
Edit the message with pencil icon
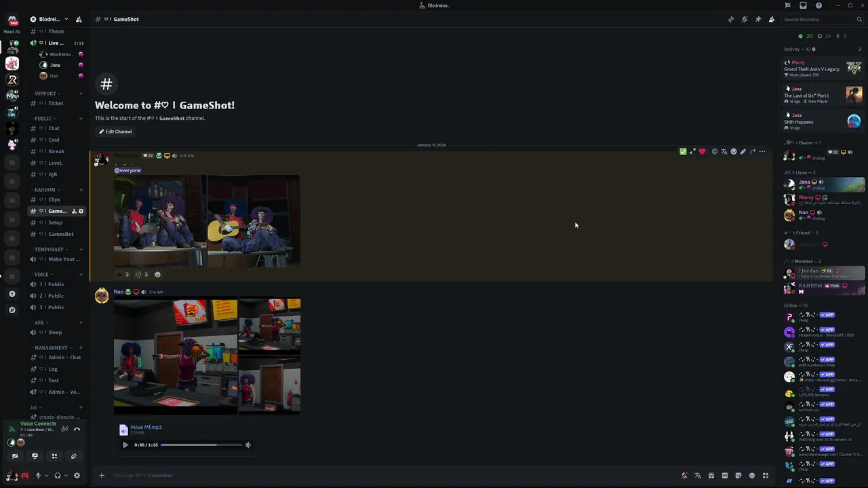743,152
